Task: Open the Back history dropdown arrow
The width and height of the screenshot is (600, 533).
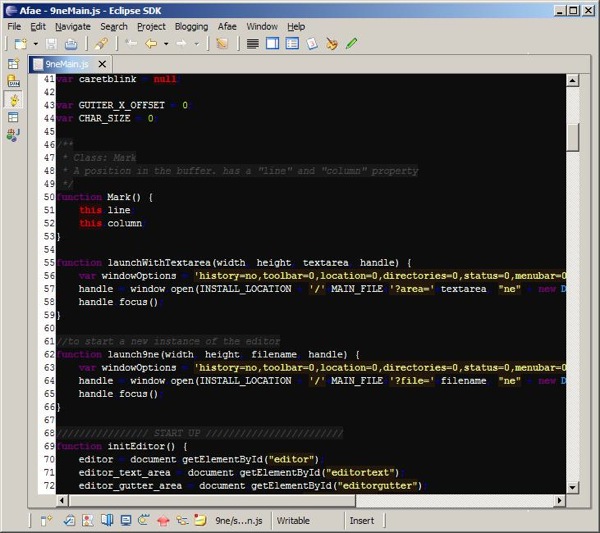Action: point(166,44)
